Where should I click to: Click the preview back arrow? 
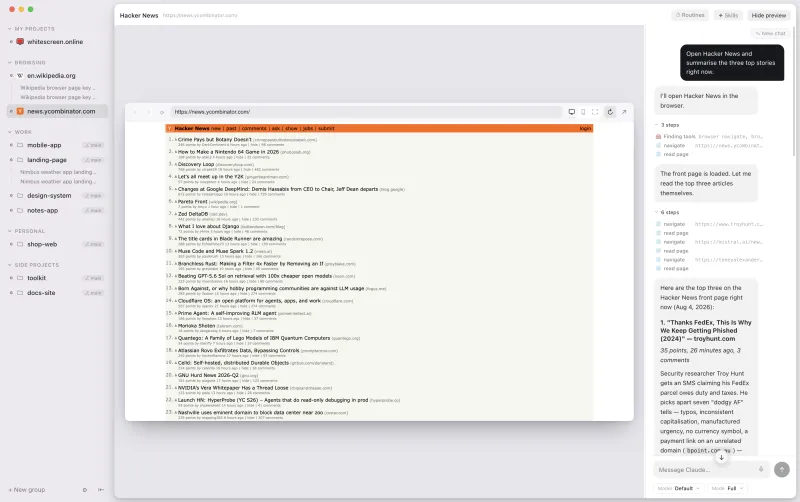pyautogui.click(x=135, y=112)
